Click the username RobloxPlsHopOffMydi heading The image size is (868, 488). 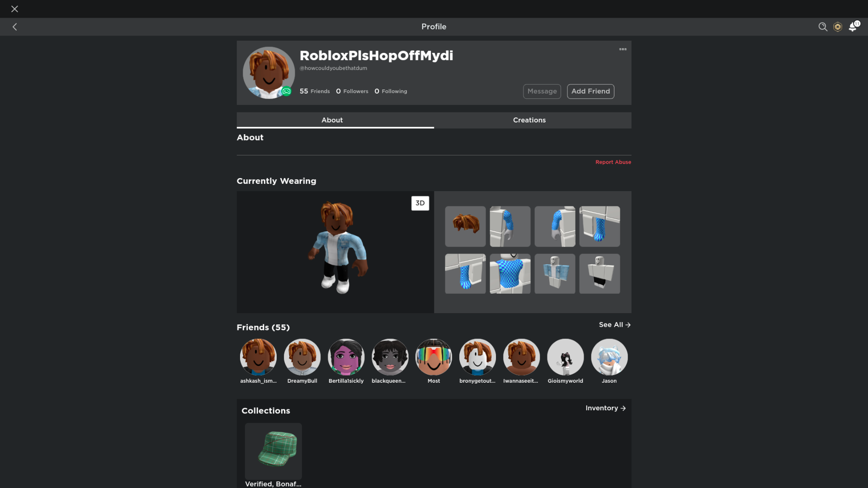pos(376,56)
